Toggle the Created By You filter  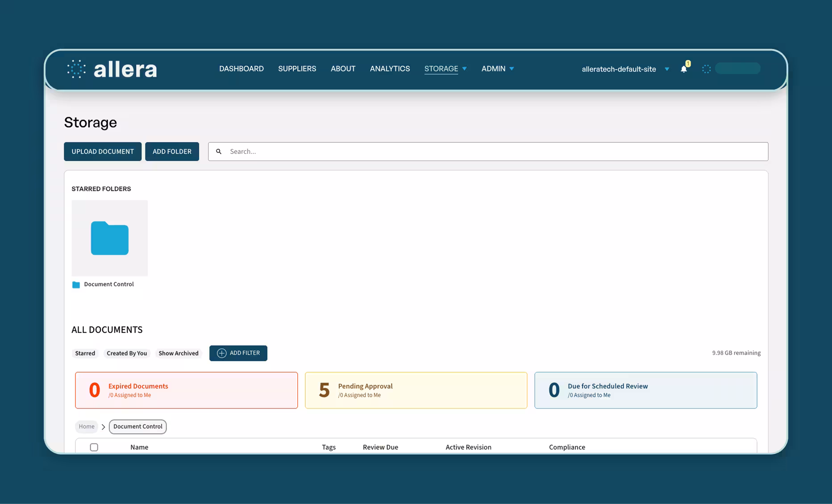coord(127,353)
